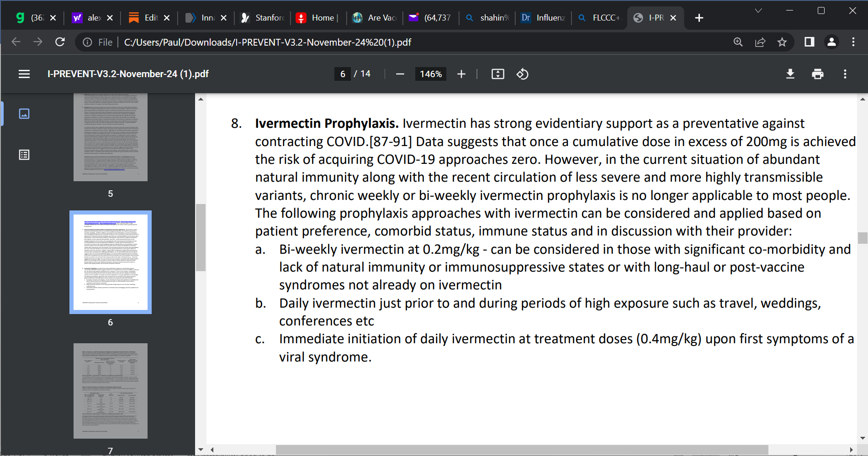Rotate the document counterclockwise
Viewport: 868px width, 456px height.
pos(523,74)
